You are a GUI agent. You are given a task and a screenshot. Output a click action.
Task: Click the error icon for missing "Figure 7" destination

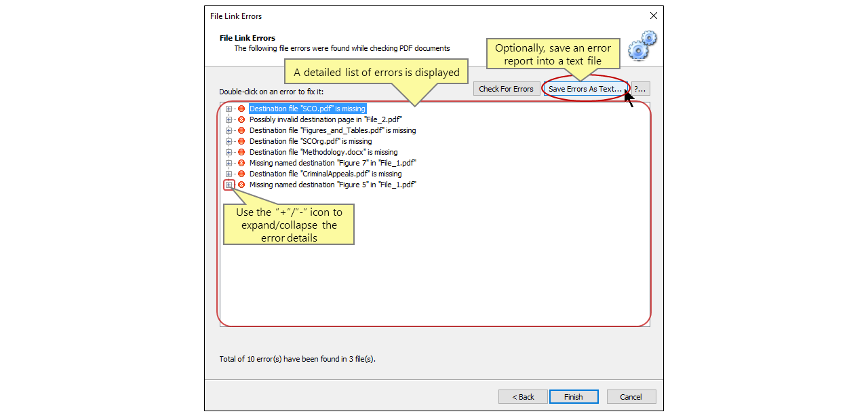[x=241, y=163]
